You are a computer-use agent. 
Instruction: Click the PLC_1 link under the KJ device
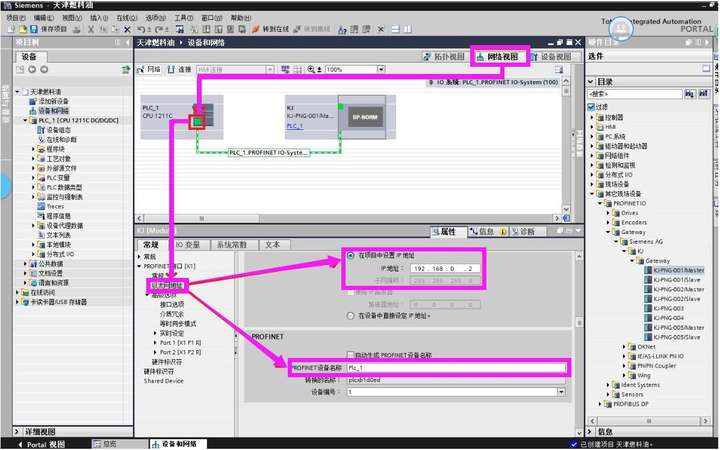coord(294,126)
